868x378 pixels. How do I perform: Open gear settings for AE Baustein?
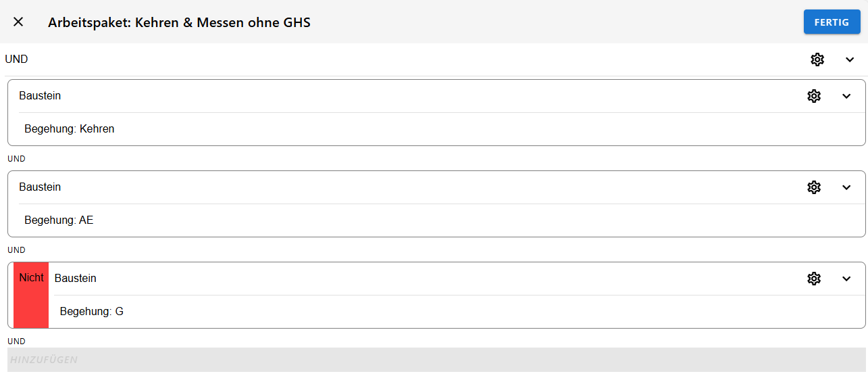point(814,187)
